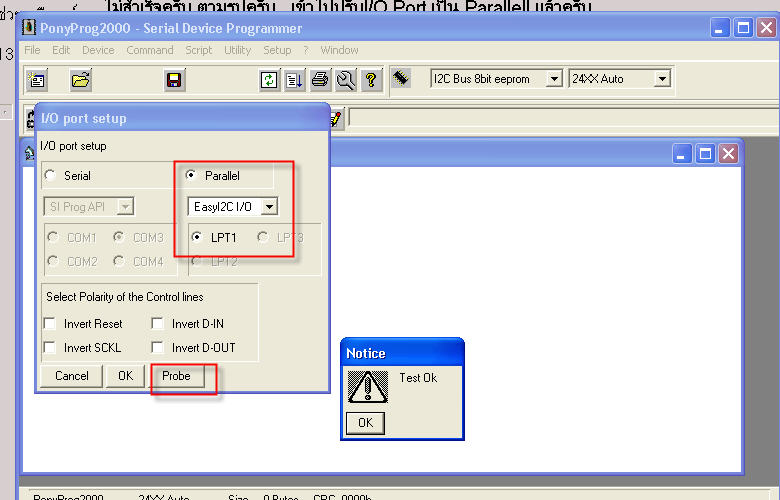This screenshot has width=780, height=500.
Task: Select the COM2 radio button
Action: point(53,261)
